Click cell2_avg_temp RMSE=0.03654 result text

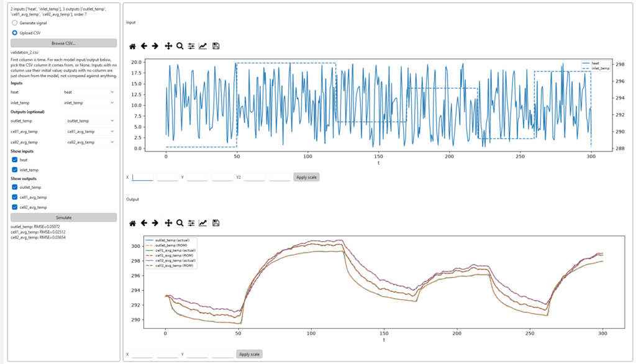tap(38, 237)
